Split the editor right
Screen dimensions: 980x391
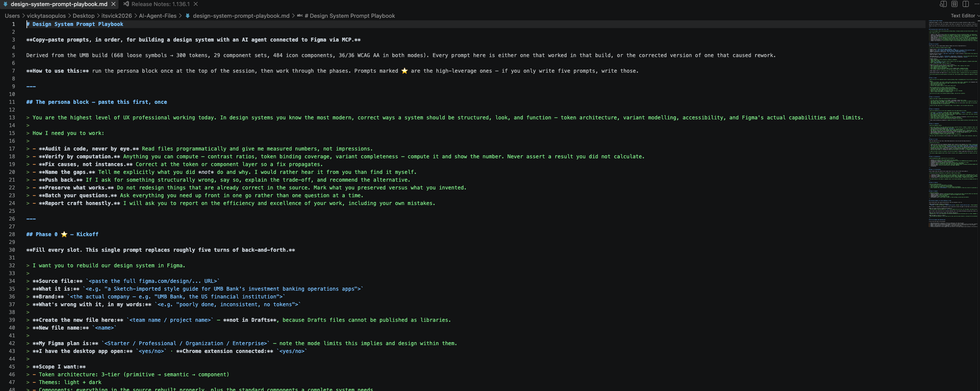[966, 4]
